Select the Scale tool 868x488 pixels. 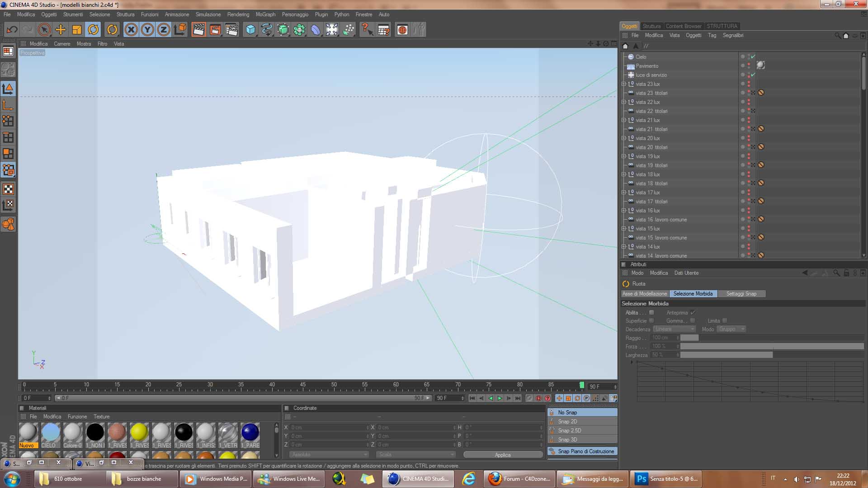pos(77,30)
